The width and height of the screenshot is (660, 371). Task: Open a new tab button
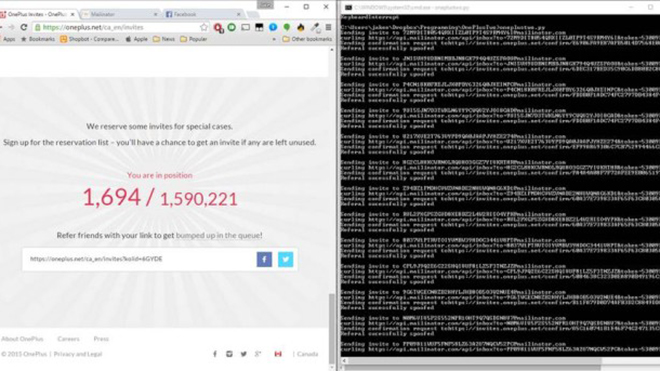(253, 15)
